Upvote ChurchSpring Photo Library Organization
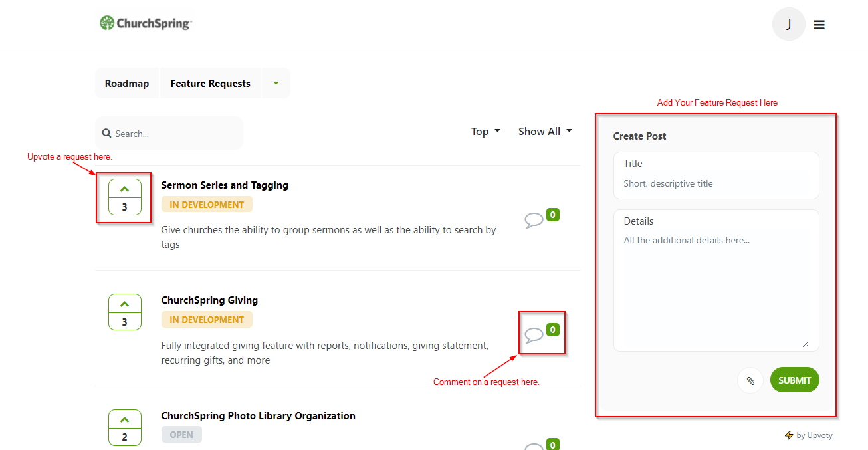This screenshot has height=450, width=868. 125,427
